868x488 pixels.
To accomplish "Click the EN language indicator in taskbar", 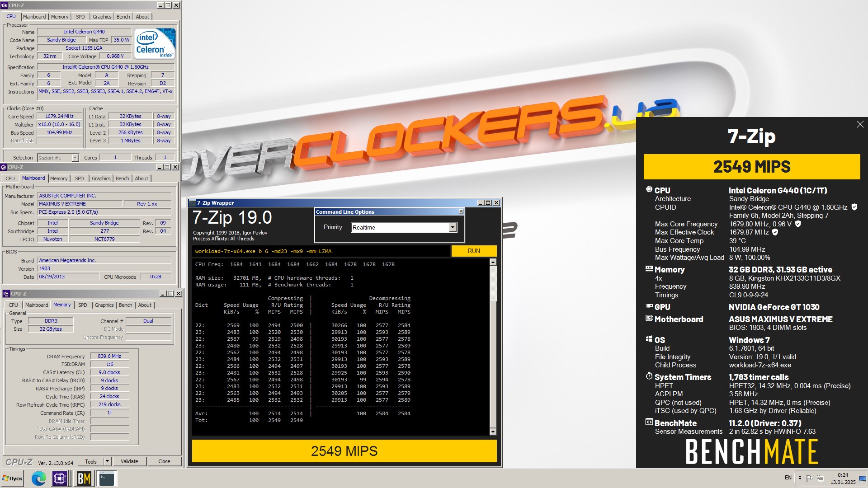I will click(788, 478).
